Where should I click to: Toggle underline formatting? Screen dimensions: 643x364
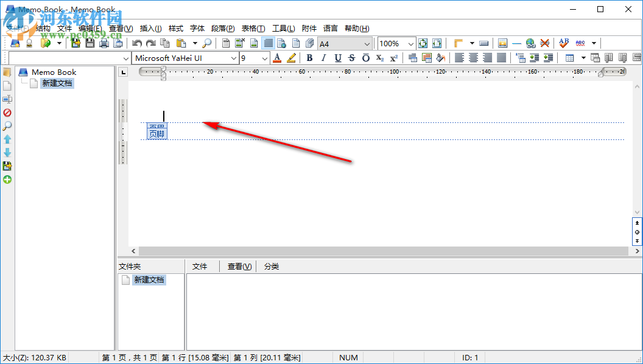(338, 58)
